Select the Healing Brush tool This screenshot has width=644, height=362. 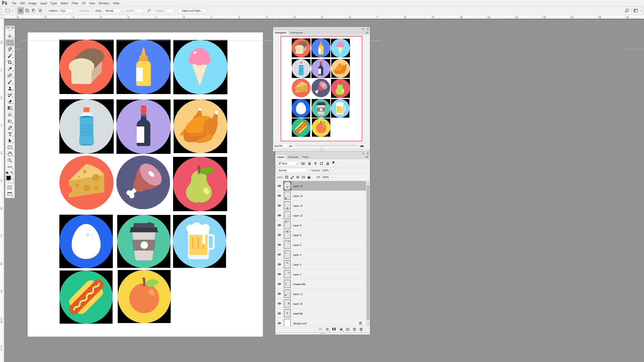click(10, 75)
